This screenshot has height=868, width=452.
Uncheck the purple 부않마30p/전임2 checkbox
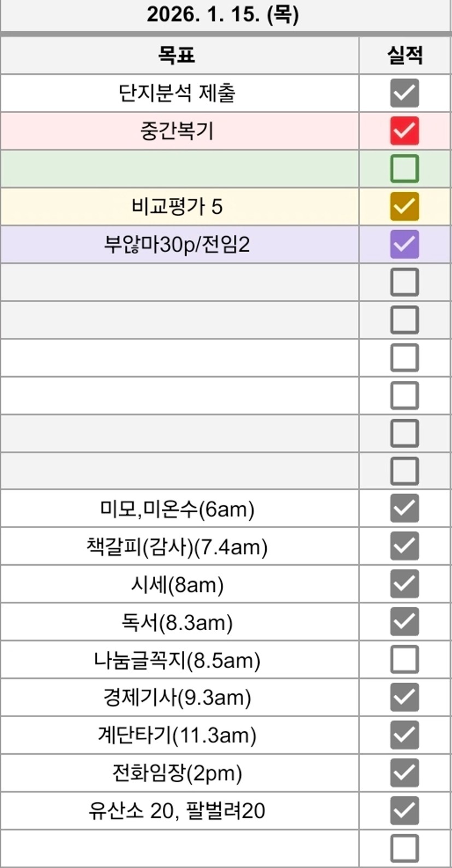[404, 244]
